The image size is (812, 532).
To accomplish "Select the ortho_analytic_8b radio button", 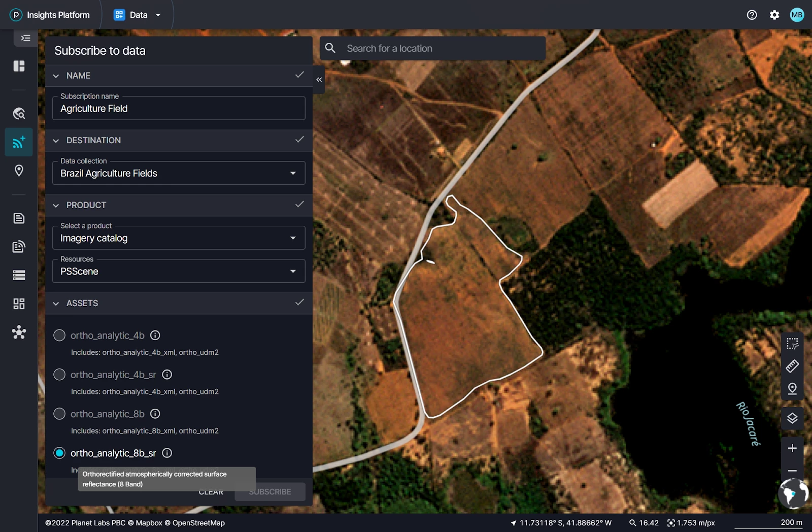I will tap(59, 414).
